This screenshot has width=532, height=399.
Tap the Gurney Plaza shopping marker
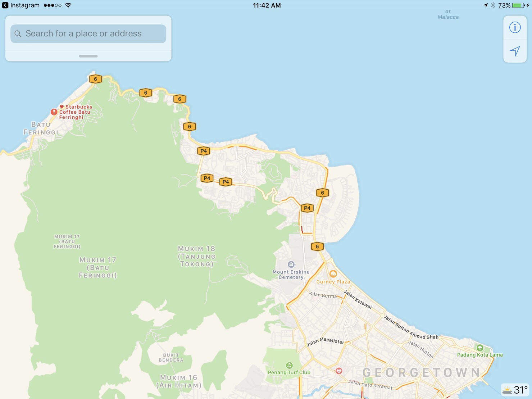333,273
